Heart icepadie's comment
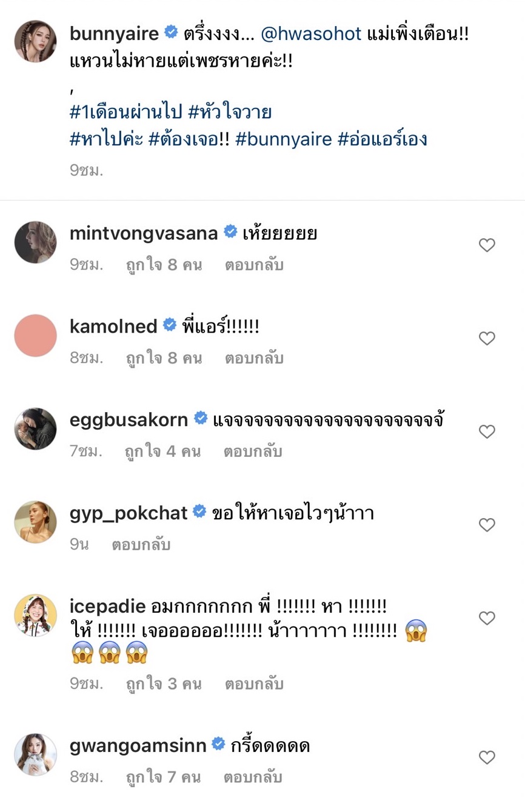The width and height of the screenshot is (525, 812). 487,618
